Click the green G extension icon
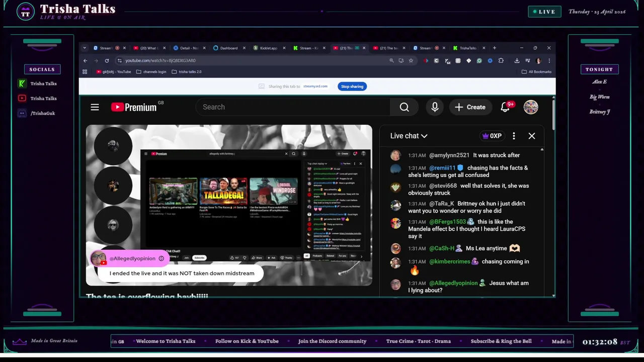The width and height of the screenshot is (644, 362). click(x=479, y=60)
